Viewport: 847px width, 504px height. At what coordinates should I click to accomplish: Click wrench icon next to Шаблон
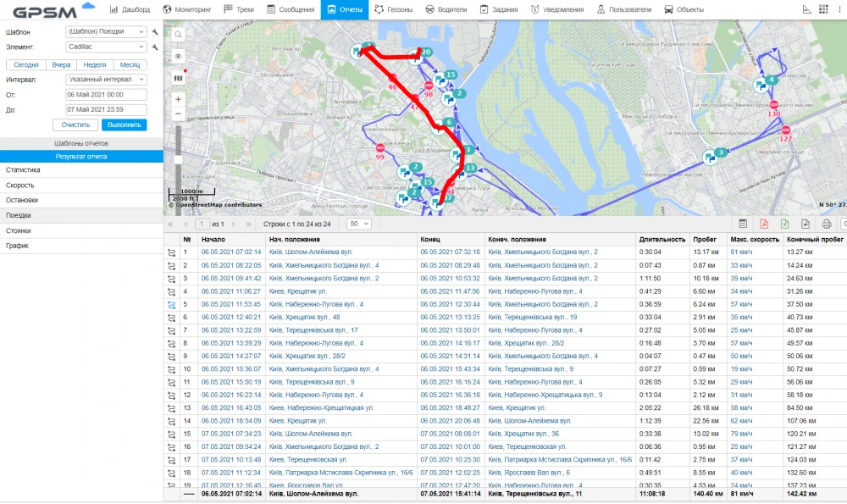pos(155,32)
